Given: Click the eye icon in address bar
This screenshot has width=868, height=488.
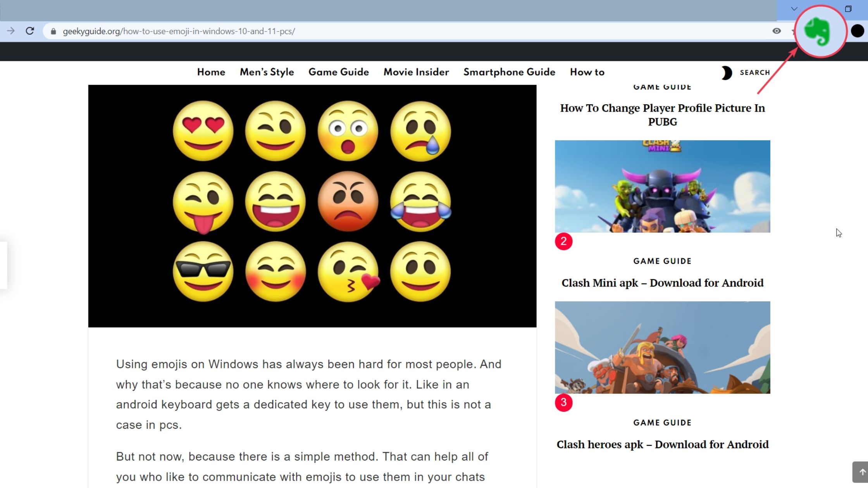Looking at the screenshot, I should (x=777, y=31).
